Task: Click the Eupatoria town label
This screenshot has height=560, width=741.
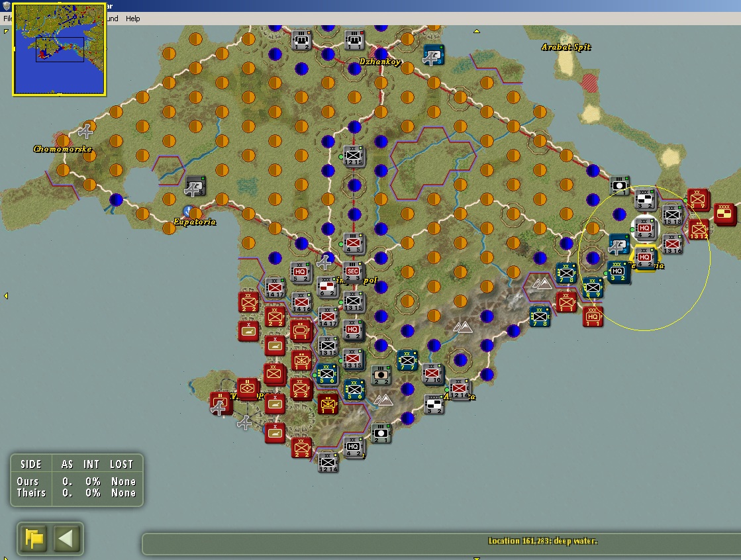Action: click(194, 222)
